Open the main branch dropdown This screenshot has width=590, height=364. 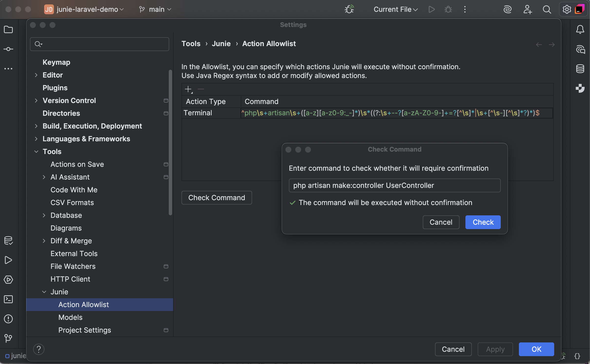pos(155,9)
